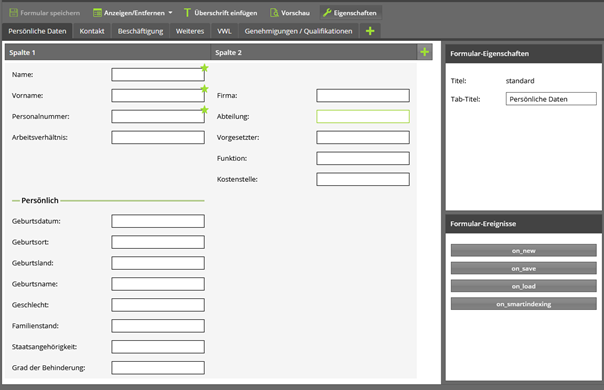Click the Geburtsland input field

tap(158, 263)
